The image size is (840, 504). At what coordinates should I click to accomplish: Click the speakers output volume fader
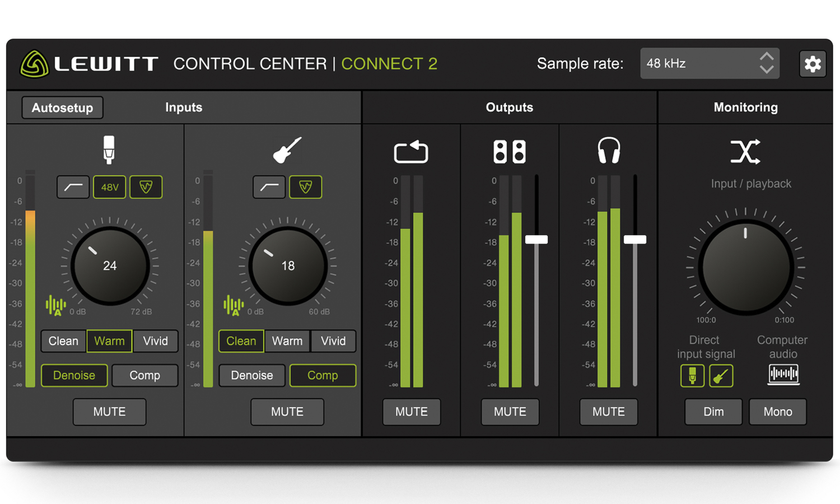[536, 240]
